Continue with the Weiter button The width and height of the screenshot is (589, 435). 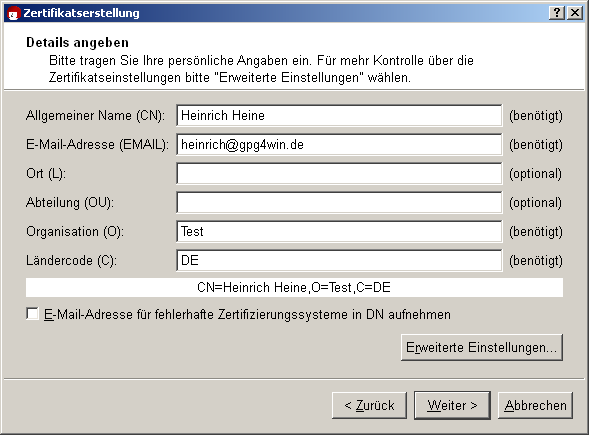(452, 405)
